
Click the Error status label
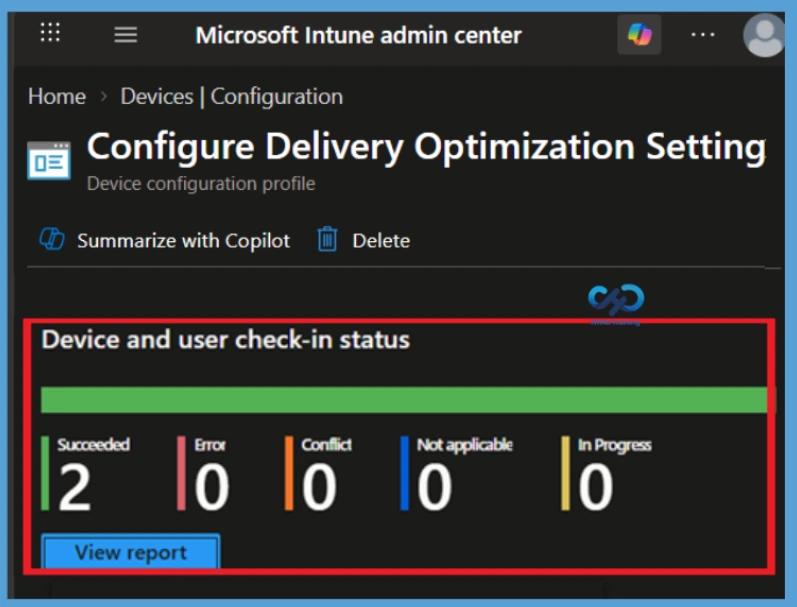pyautogui.click(x=210, y=445)
